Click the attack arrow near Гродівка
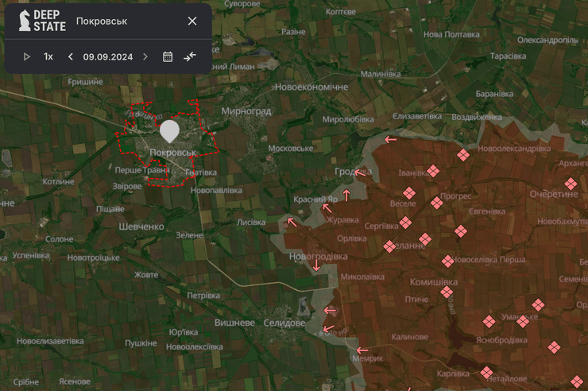Image resolution: width=588 pixels, height=391 pixels. [x=360, y=172]
